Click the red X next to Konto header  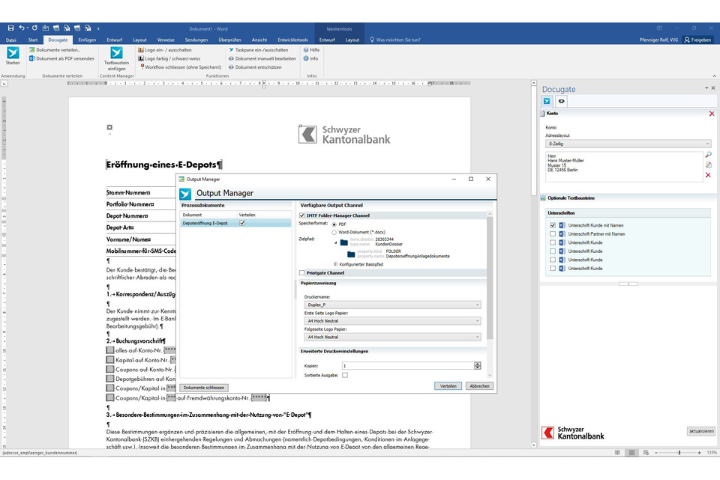pyautogui.click(x=712, y=113)
